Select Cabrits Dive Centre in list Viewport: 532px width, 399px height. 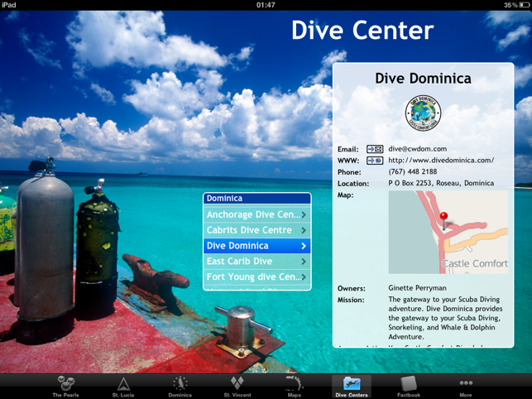[257, 230]
